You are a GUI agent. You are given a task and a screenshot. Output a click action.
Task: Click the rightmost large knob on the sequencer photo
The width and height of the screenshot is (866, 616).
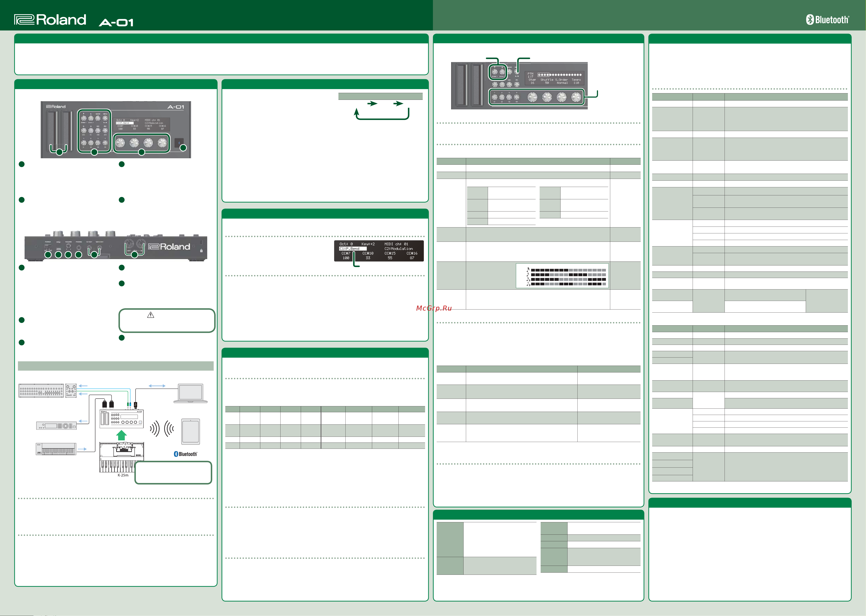pyautogui.click(x=576, y=97)
